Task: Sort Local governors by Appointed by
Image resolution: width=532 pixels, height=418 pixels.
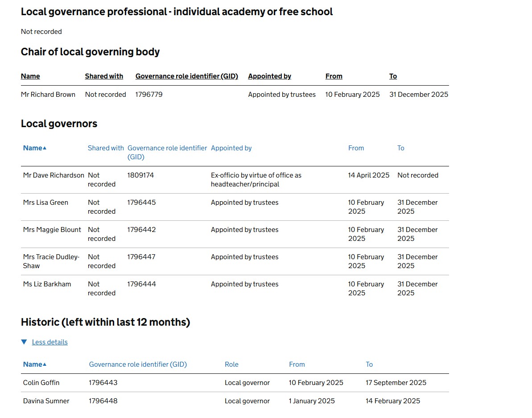Action: (x=231, y=148)
